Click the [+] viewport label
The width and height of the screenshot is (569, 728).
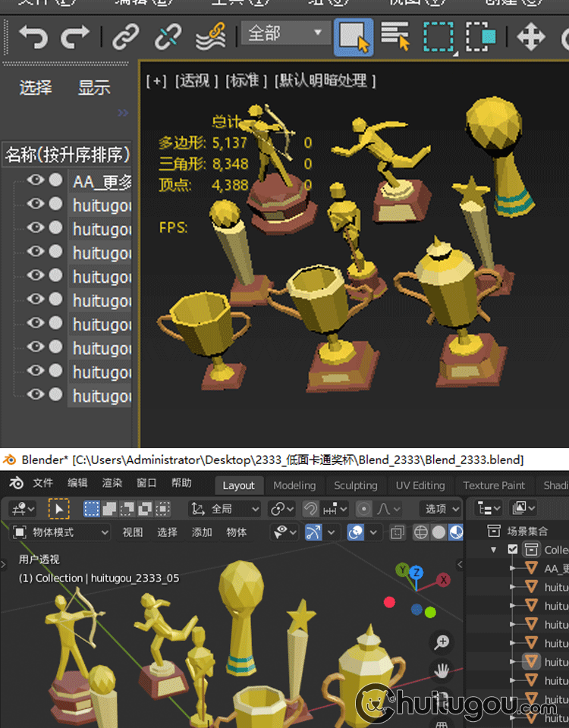coord(156,81)
